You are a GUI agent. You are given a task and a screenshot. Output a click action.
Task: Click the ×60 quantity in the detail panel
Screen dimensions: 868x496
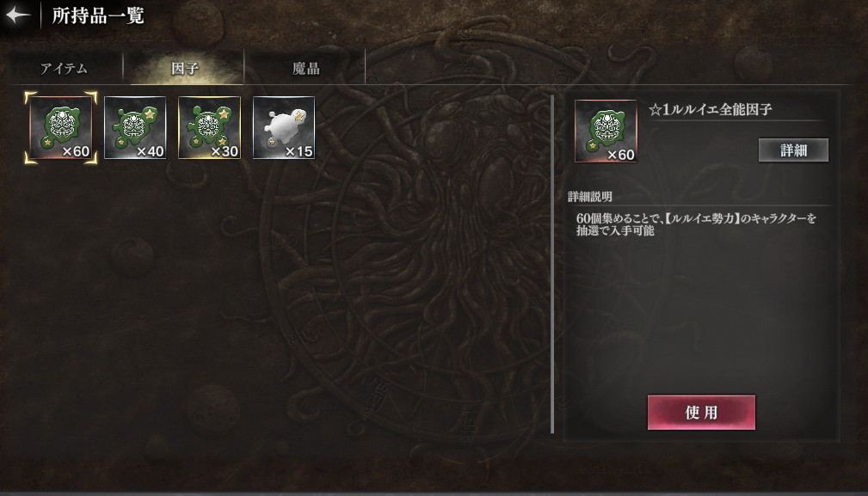pos(620,155)
